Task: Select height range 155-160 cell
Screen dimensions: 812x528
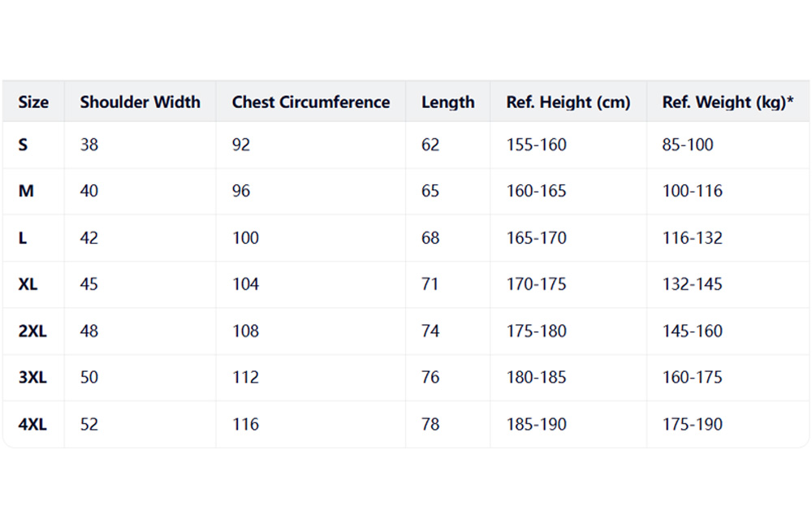Action: click(x=536, y=145)
